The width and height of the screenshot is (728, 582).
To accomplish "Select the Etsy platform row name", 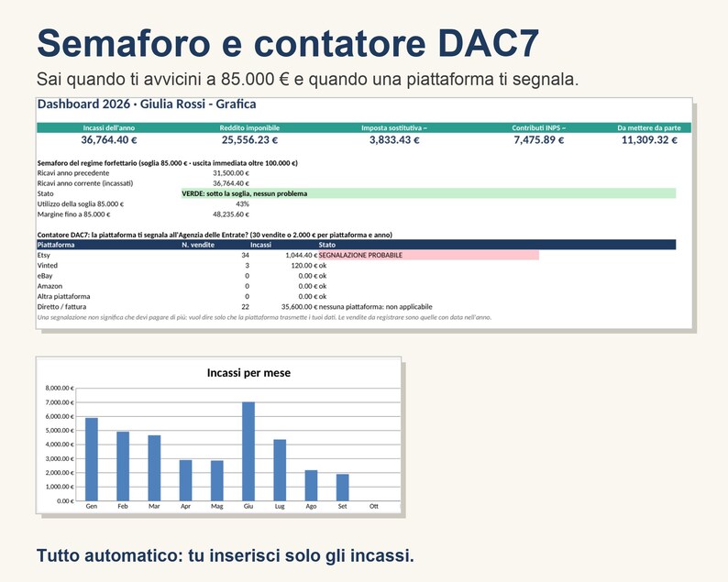I will (x=44, y=256).
